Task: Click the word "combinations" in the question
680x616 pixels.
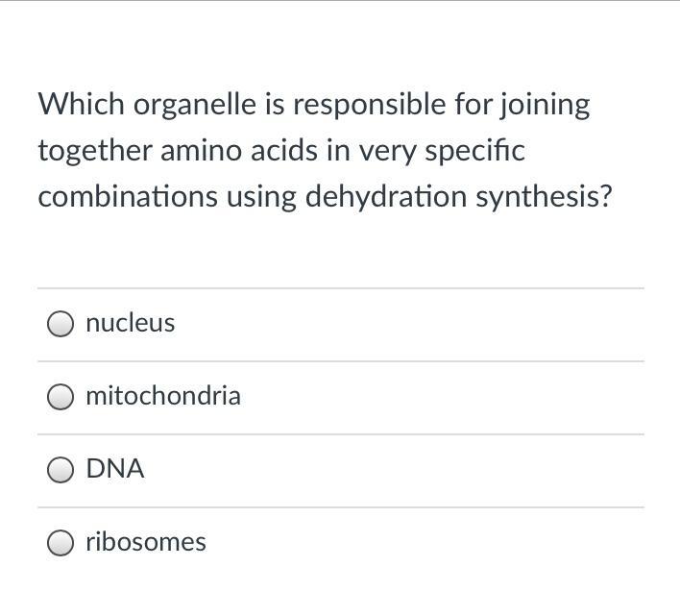Action: point(128,197)
